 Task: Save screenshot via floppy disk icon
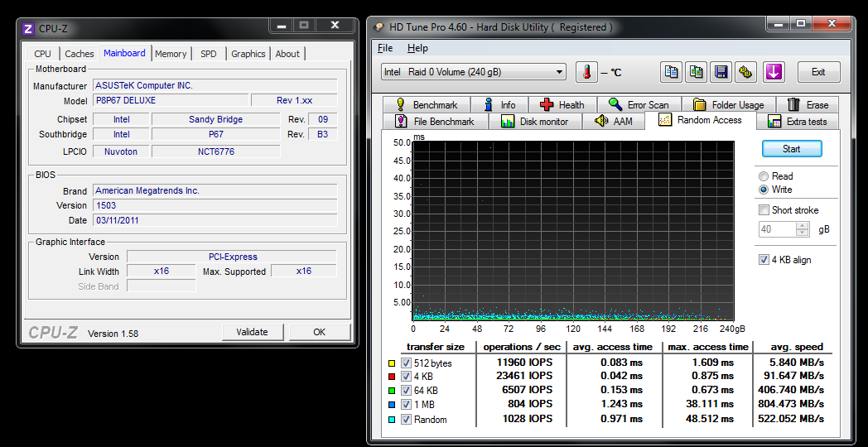click(x=721, y=72)
